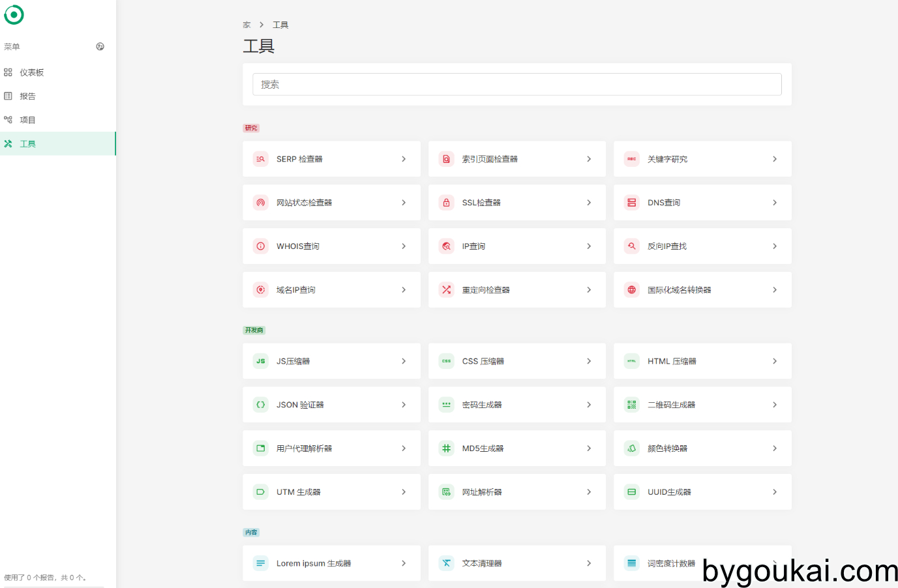Open 项目 in the sidebar menu
898x588 pixels.
(x=58, y=120)
